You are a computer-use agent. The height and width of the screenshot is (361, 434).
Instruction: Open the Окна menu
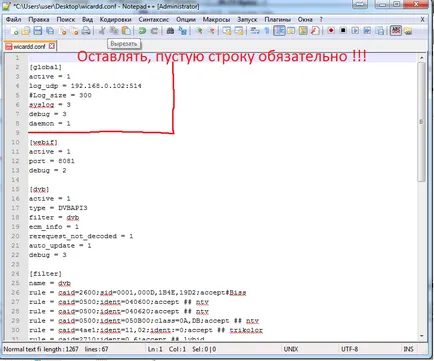click(305, 19)
